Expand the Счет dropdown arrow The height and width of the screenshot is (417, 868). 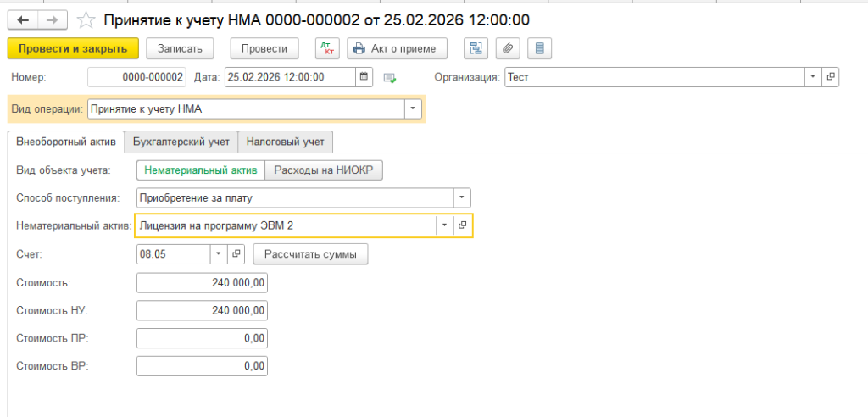click(x=218, y=253)
